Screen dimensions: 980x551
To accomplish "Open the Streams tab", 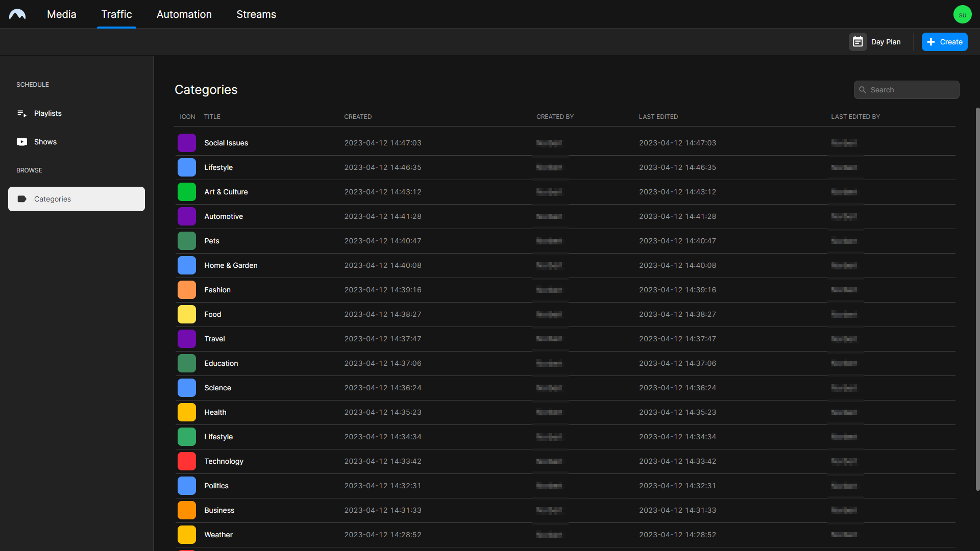I will coord(256,14).
